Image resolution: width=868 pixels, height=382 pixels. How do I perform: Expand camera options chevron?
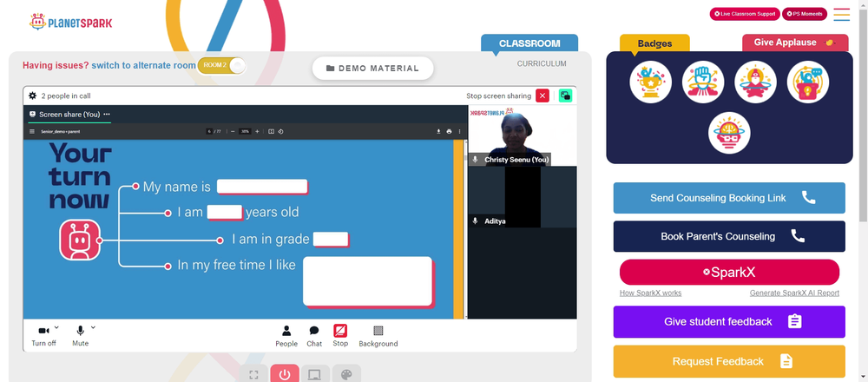[x=56, y=327]
